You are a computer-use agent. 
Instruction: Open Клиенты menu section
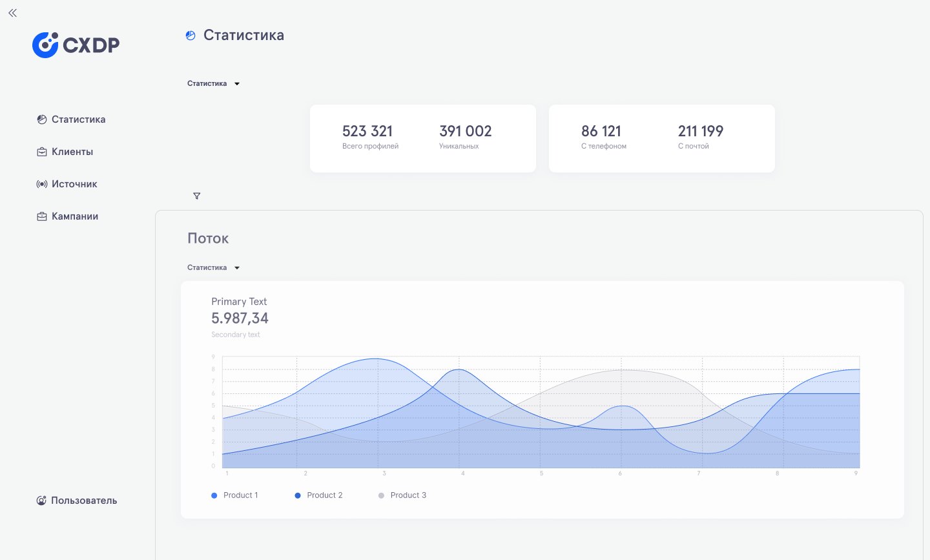72,152
